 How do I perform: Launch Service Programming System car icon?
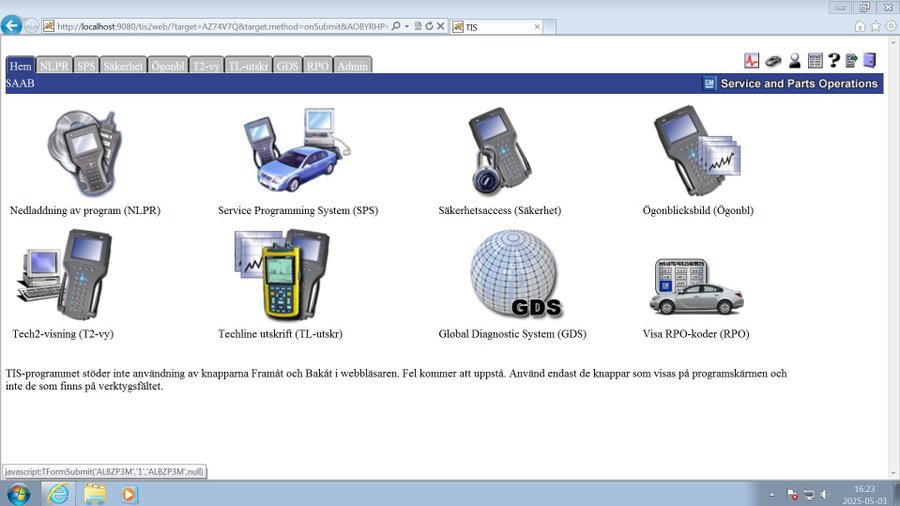(x=297, y=150)
